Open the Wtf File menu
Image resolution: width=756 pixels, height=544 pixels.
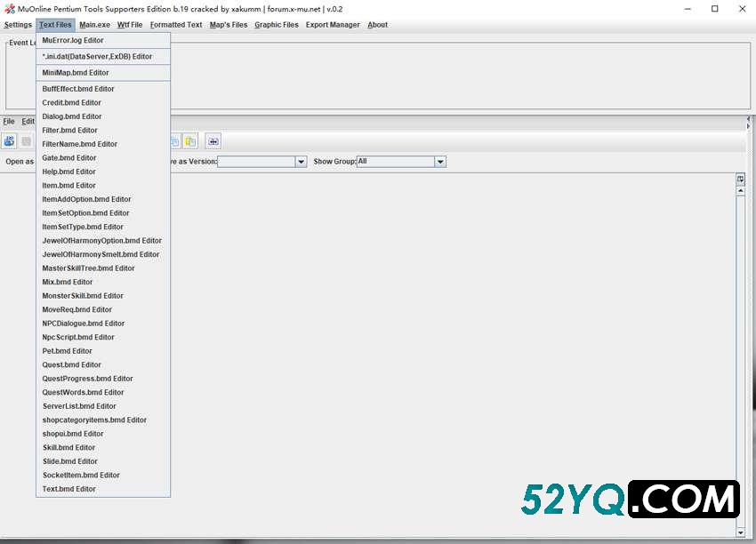coord(130,25)
